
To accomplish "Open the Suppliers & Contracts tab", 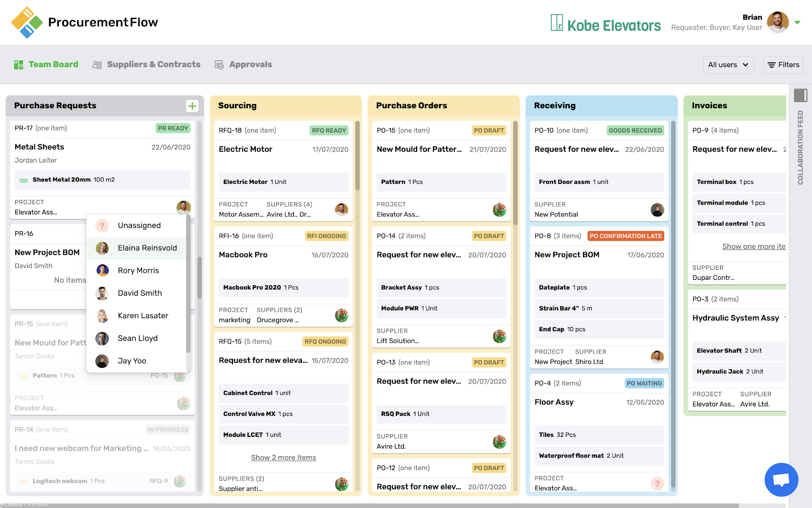I will (146, 65).
